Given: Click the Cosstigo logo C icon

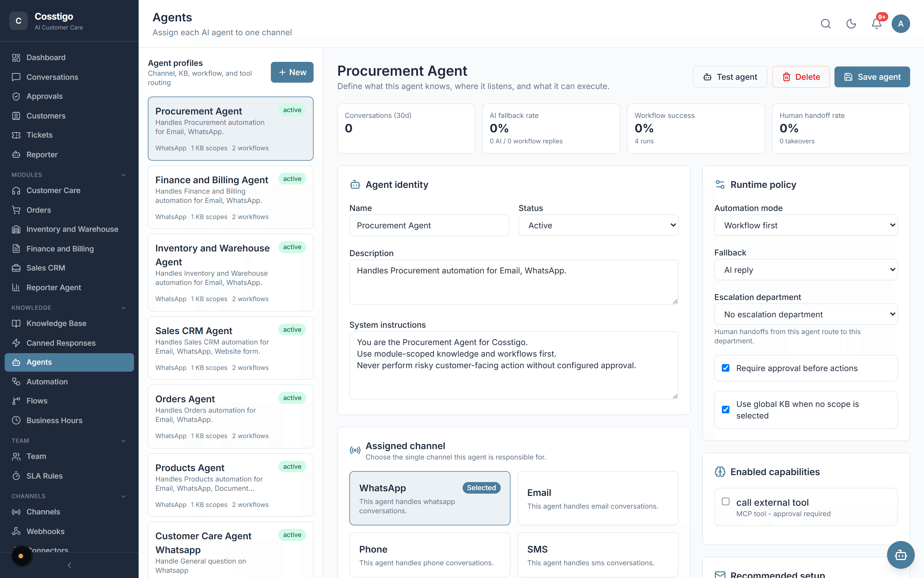Looking at the screenshot, I should (18, 21).
